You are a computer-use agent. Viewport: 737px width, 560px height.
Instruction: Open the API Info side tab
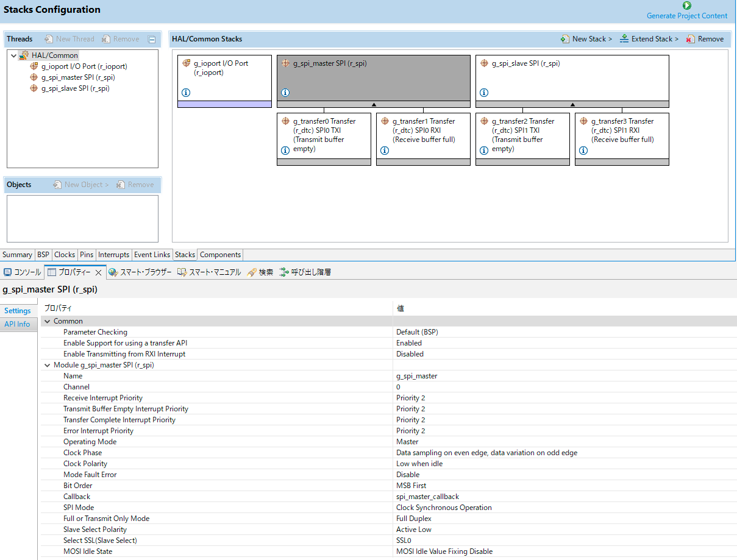(17, 324)
